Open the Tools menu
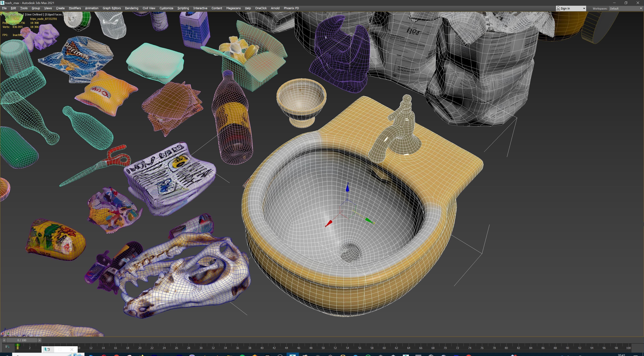 24,8
